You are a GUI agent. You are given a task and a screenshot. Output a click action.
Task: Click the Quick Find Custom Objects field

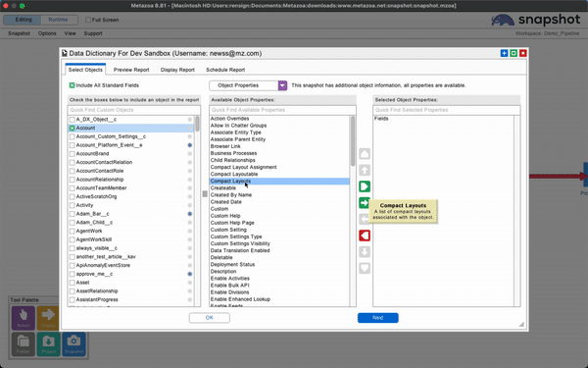tap(134, 110)
